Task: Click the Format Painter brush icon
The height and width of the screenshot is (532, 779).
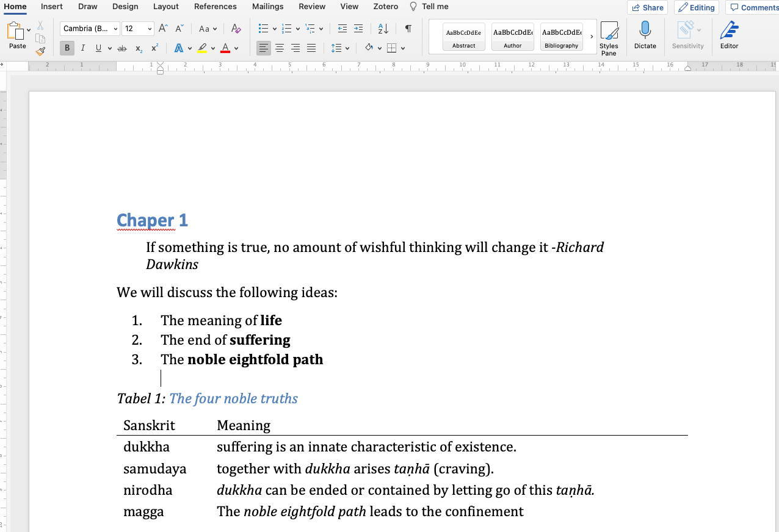Action: tap(40, 51)
